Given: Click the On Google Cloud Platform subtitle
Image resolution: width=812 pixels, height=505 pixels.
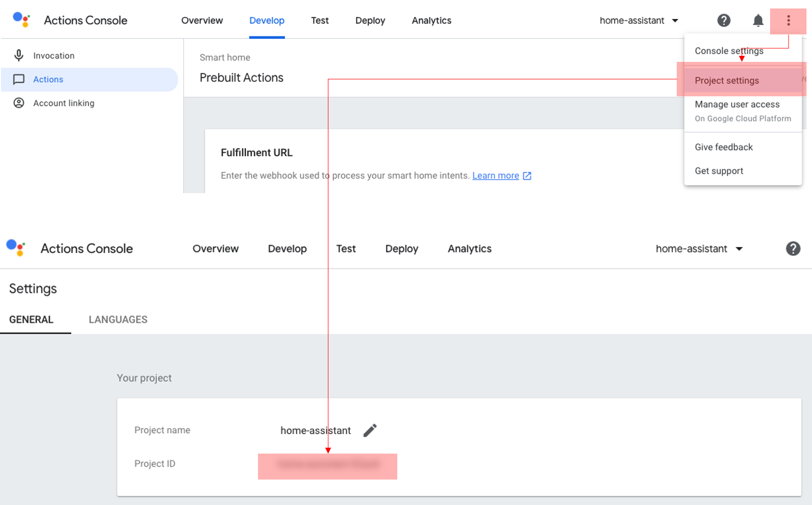Looking at the screenshot, I should (x=743, y=119).
